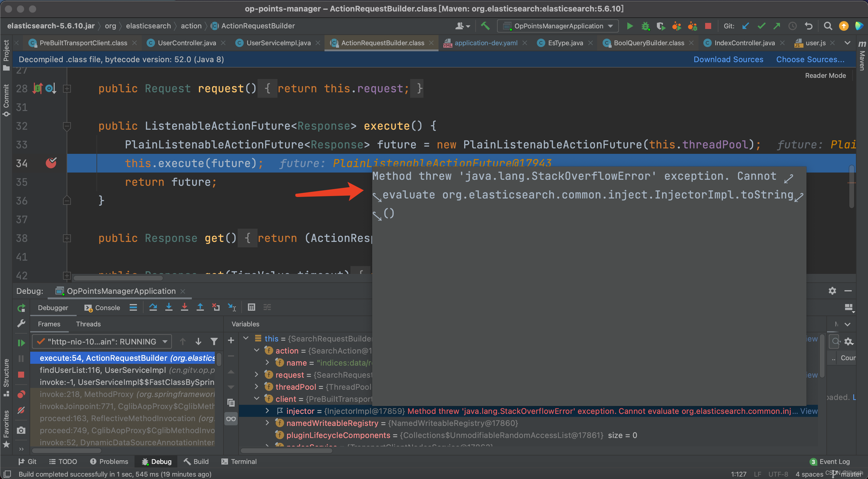This screenshot has height=479, width=868.
Task: Click View Breakpoints icon in debug sidebar
Action: (21, 394)
